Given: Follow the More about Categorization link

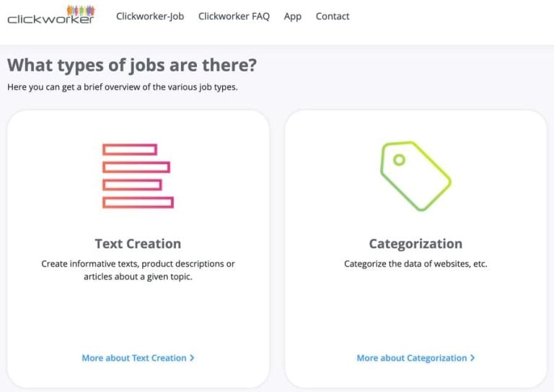Looking at the screenshot, I should point(412,358).
